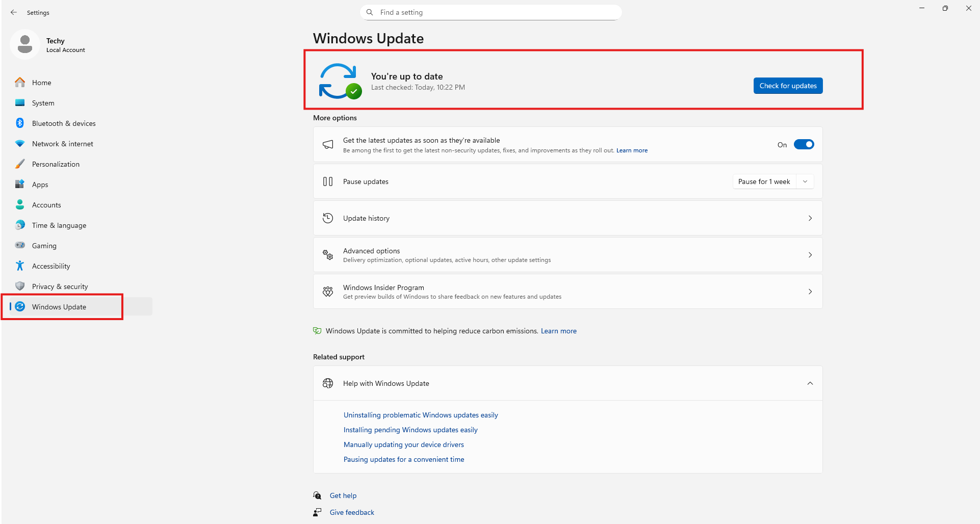Click the Bluetooth & devices icon

point(20,123)
